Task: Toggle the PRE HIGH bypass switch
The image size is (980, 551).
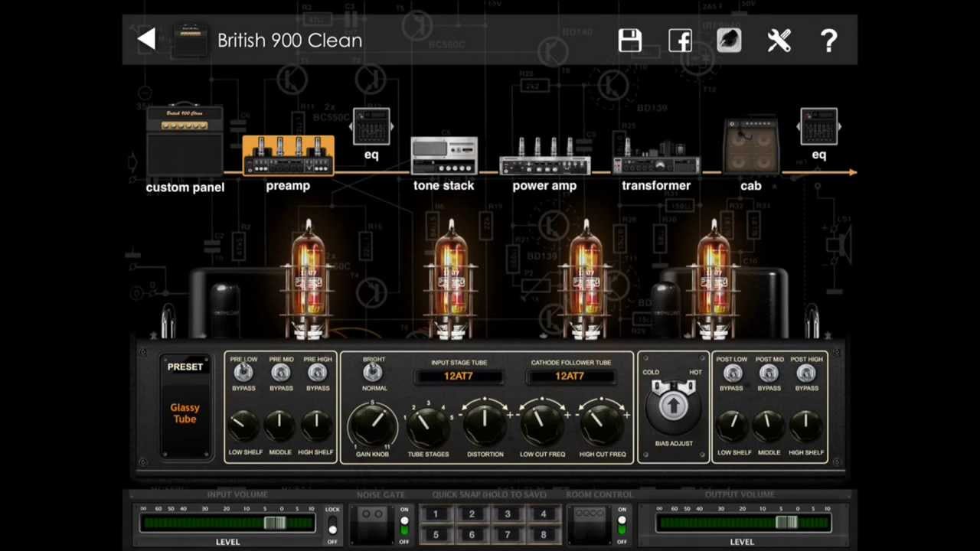Action: point(318,373)
